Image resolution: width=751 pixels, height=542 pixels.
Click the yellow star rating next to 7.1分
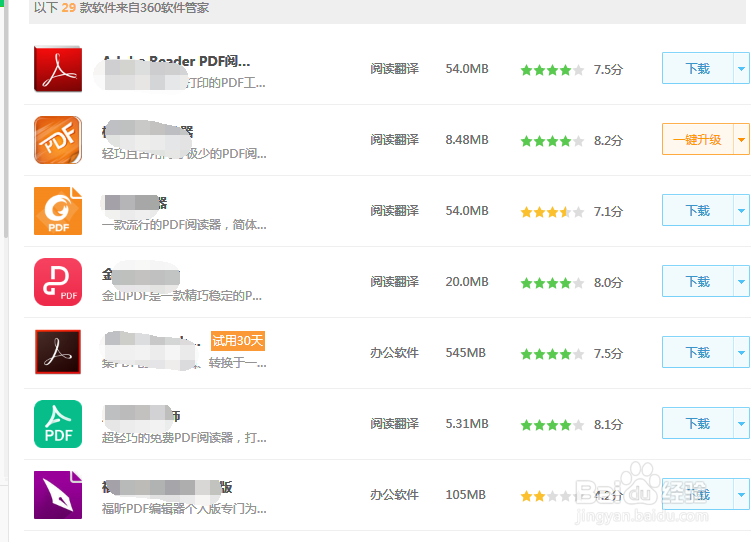(552, 212)
